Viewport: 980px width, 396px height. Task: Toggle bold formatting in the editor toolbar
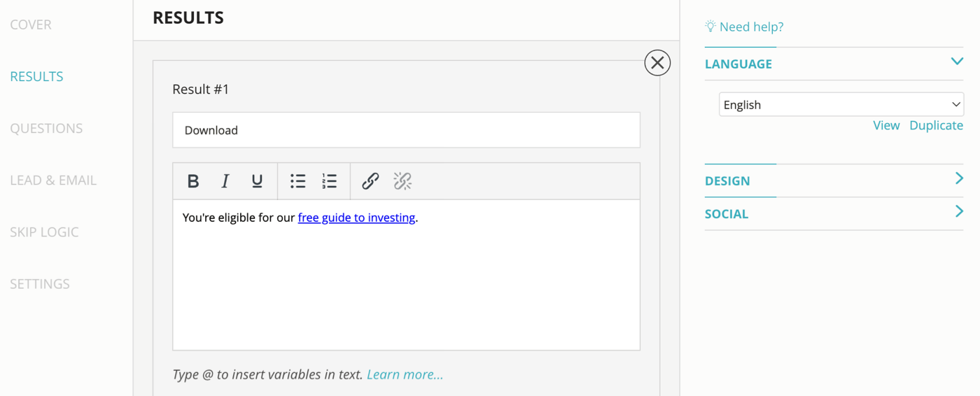[193, 181]
